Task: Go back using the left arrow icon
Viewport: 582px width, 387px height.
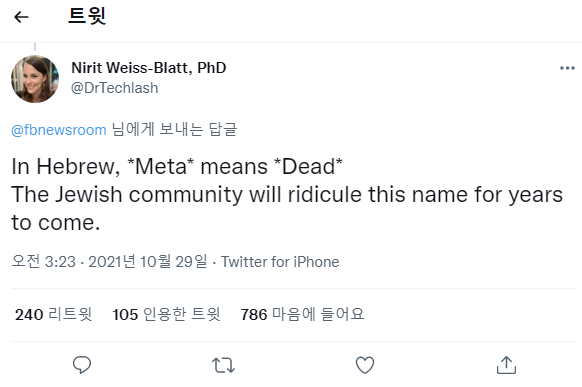Action: point(21,17)
